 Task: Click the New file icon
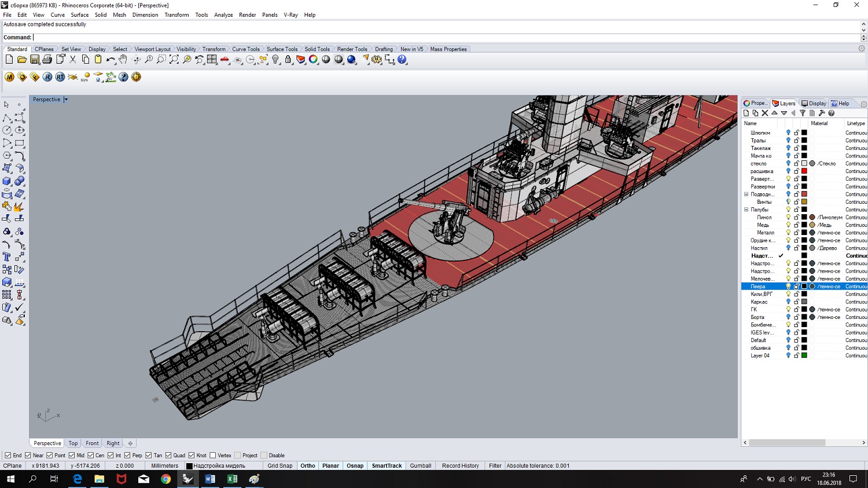pyautogui.click(x=9, y=60)
